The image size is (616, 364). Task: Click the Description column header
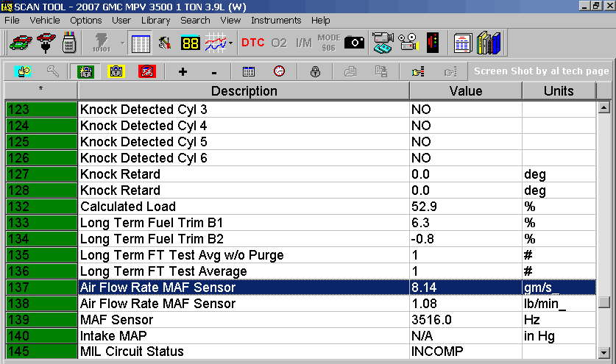coord(244,91)
